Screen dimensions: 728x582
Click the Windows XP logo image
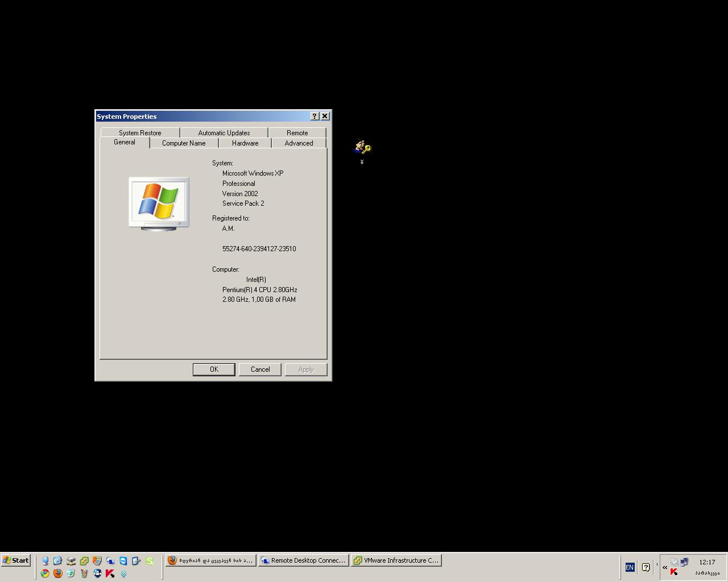click(159, 203)
